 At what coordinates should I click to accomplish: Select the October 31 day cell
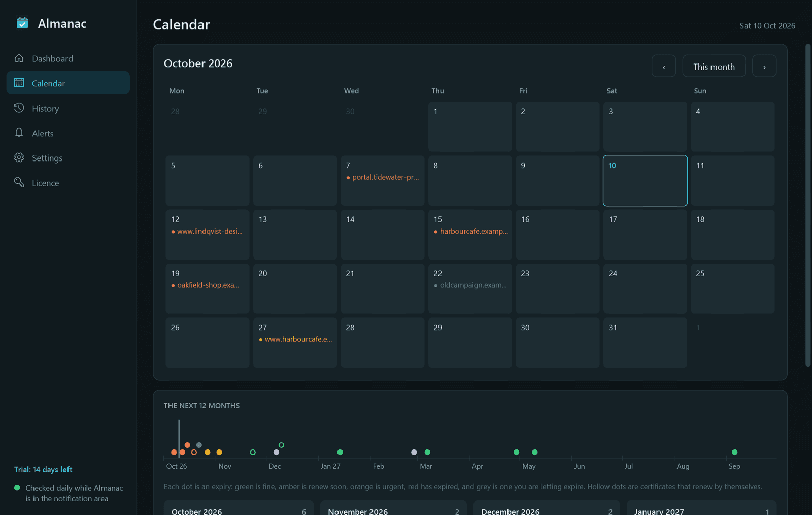[645, 343]
